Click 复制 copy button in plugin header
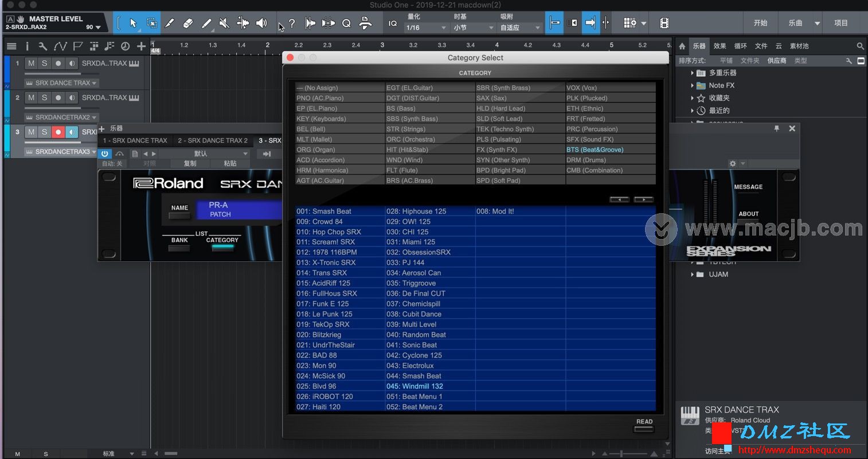 tap(190, 163)
